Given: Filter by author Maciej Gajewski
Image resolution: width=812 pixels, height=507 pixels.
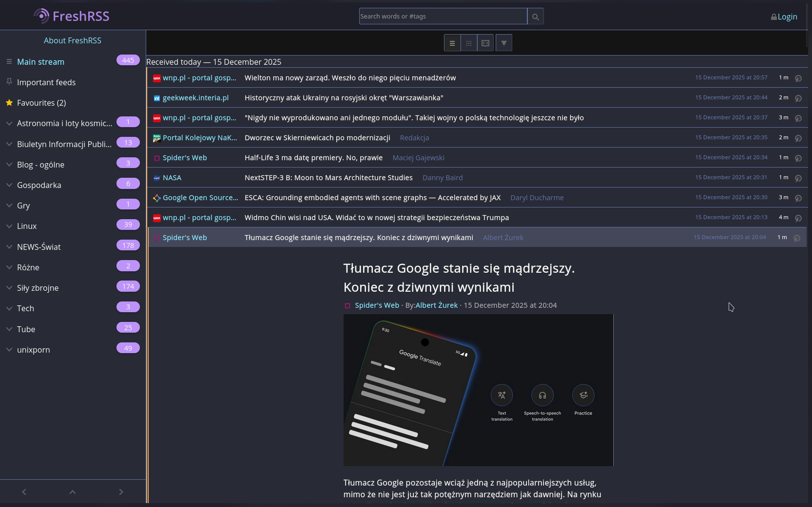Looking at the screenshot, I should [x=419, y=158].
